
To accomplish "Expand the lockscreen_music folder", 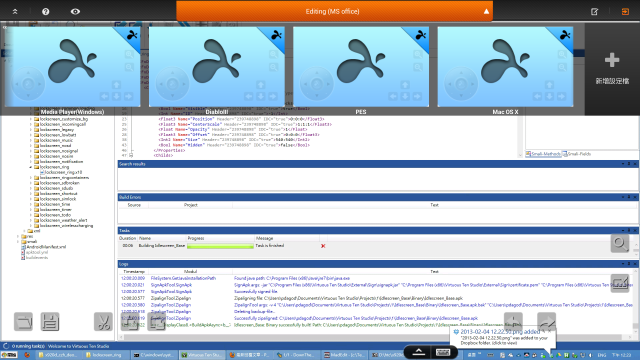I will [31, 140].
